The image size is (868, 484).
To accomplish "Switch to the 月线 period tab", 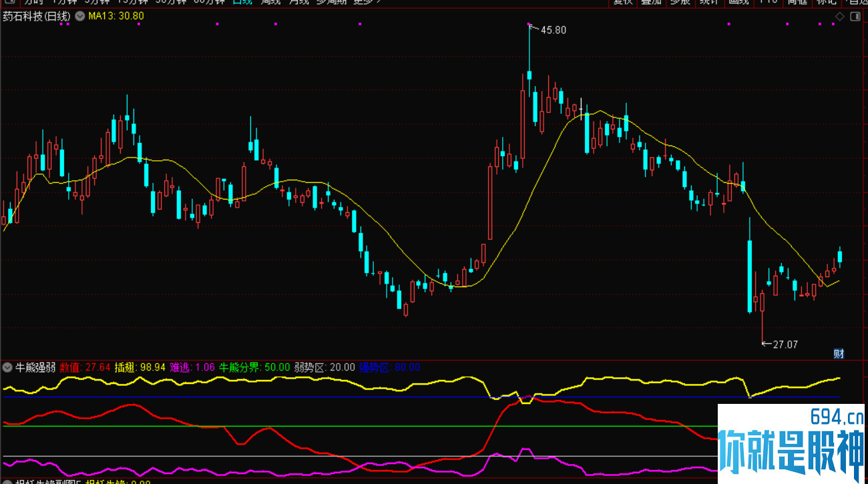I will coord(298,3).
